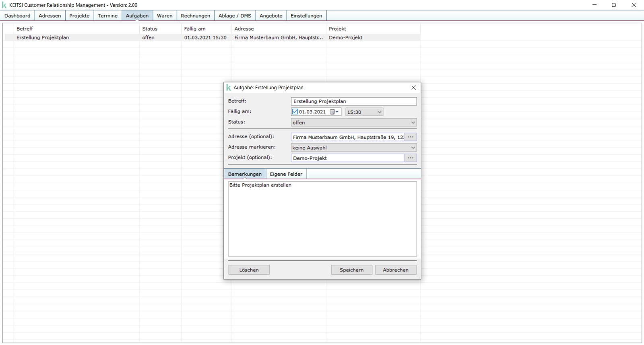644x345 pixels.
Task: Go to the Projekte tab
Action: click(x=79, y=16)
